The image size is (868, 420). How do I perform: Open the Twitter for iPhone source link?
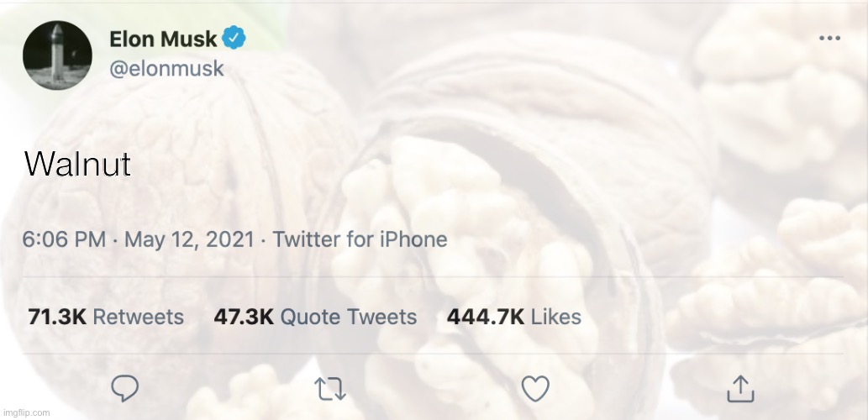pos(360,239)
